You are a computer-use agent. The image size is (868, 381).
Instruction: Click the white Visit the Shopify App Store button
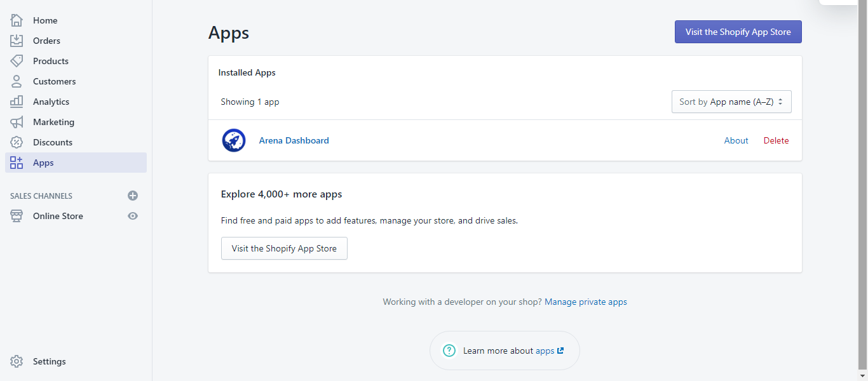pyautogui.click(x=284, y=248)
